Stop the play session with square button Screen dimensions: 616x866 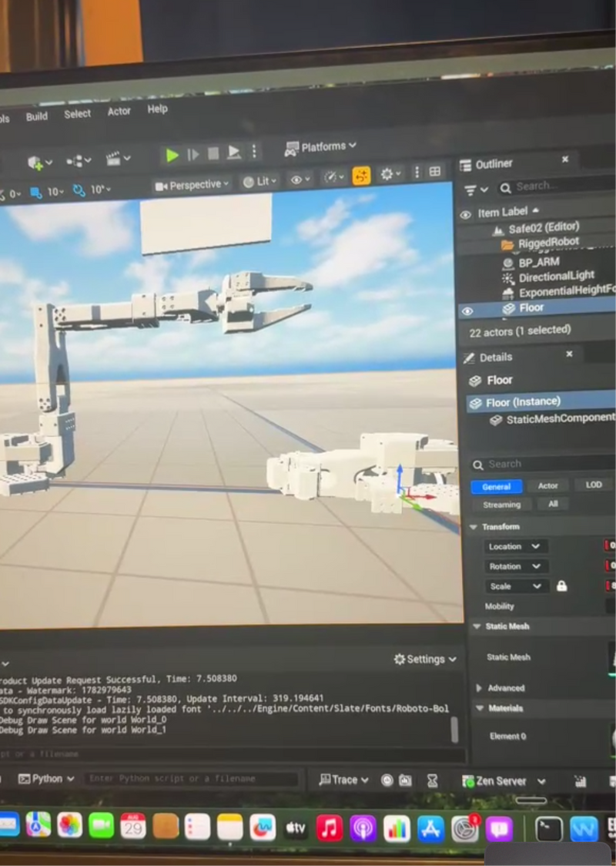coord(213,153)
